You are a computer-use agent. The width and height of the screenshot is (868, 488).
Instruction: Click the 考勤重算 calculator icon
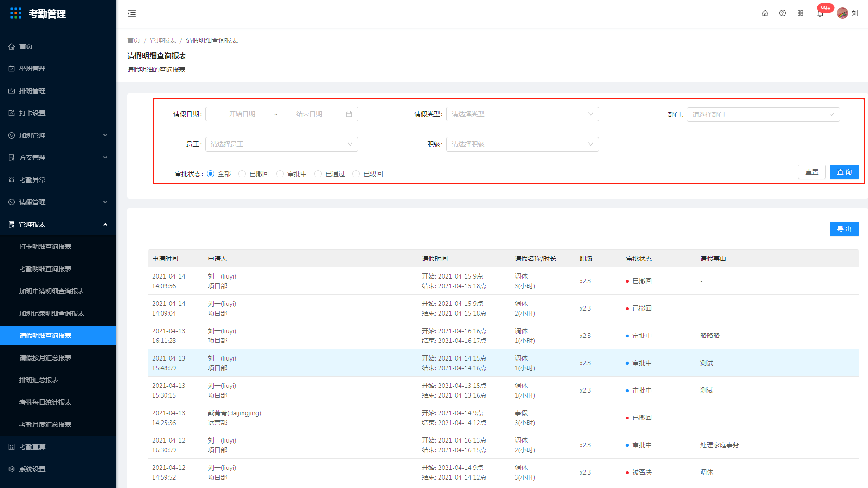click(x=12, y=447)
